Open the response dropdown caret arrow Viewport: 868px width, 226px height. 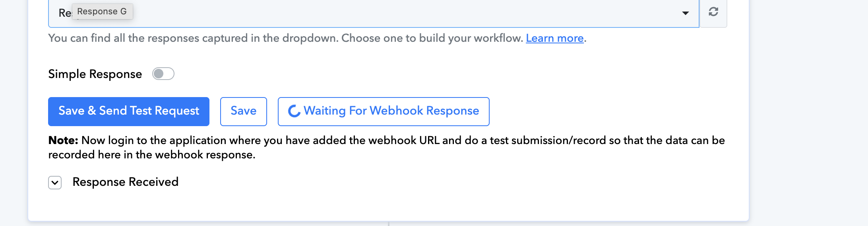pos(685,13)
